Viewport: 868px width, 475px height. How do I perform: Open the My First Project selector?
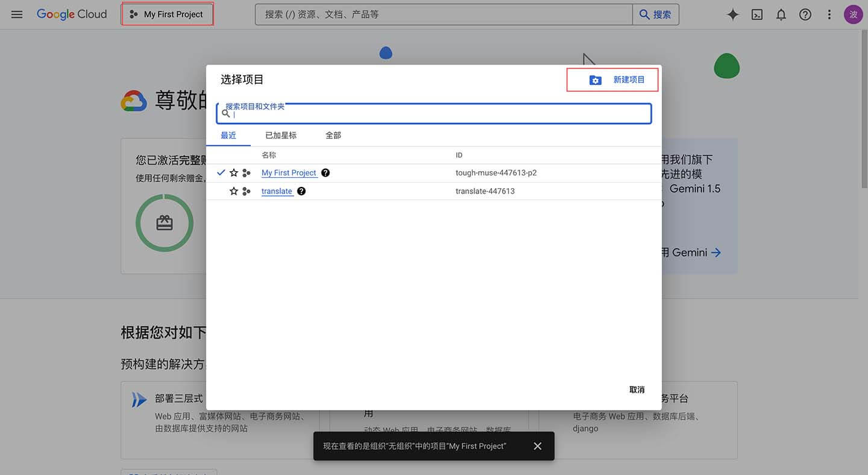pyautogui.click(x=168, y=14)
